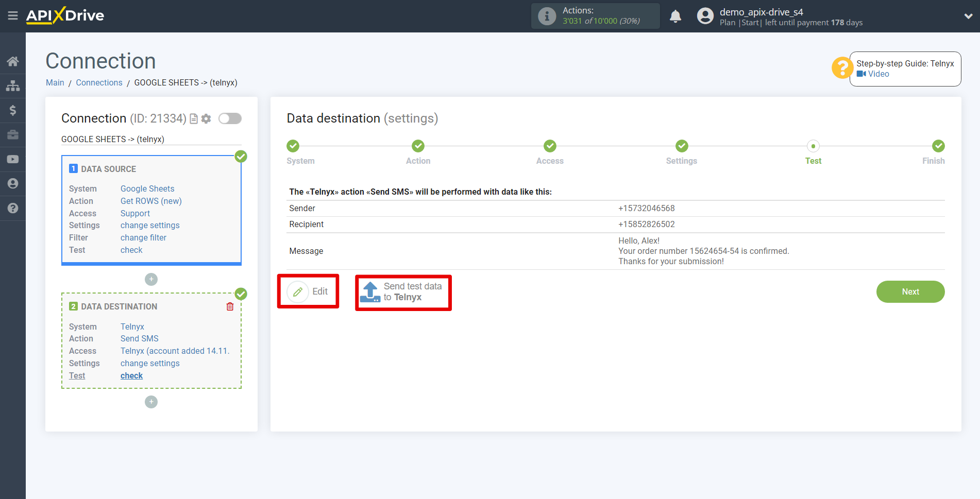Click the Step-by-step Guide: Telnyx text
This screenshot has width=980, height=499.
pos(905,63)
